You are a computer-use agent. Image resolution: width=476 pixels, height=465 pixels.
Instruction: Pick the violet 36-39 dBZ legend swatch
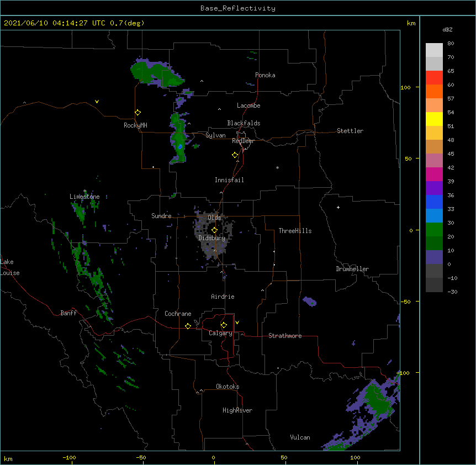[x=434, y=188]
